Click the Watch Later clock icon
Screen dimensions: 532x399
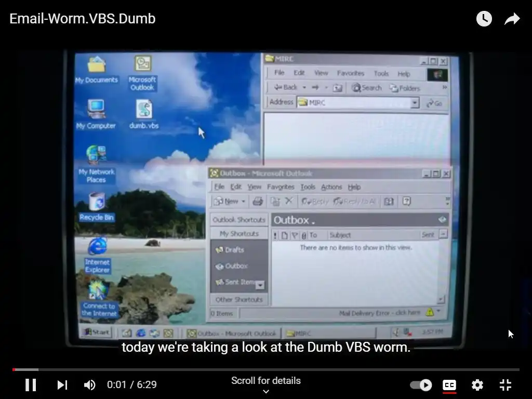pos(484,19)
